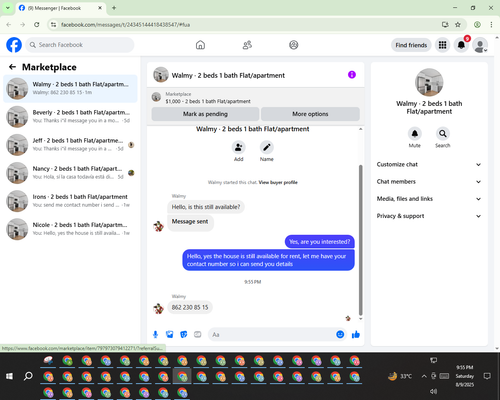Screen dimensions: 500x400
Task: Select the Messenger | Facebook tab
Action: tap(60, 8)
